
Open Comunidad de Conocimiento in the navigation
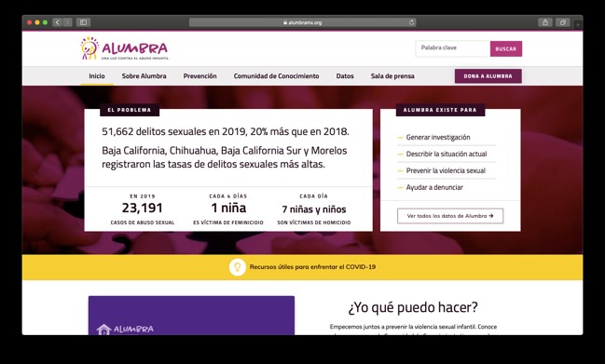tap(276, 76)
